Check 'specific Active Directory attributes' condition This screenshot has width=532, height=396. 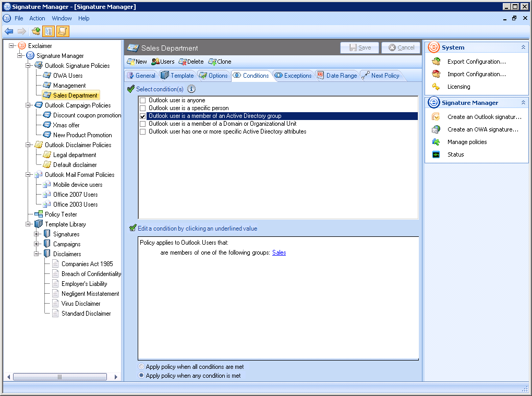click(x=143, y=131)
